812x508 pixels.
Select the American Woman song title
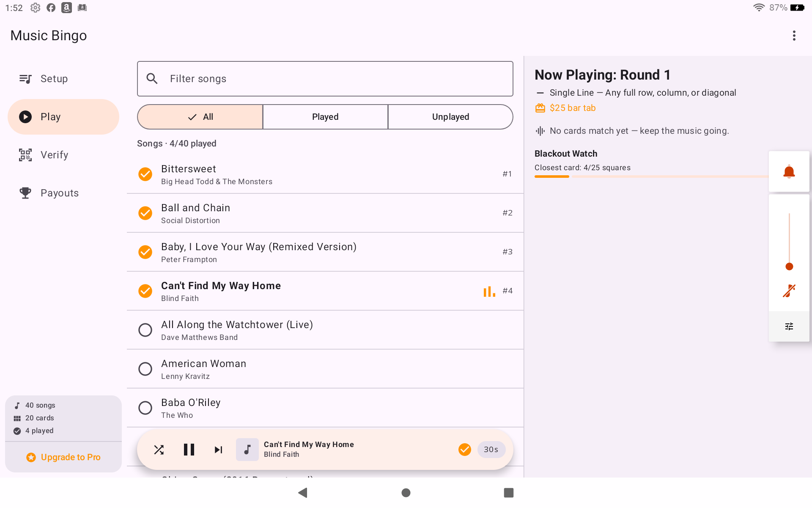click(x=204, y=364)
